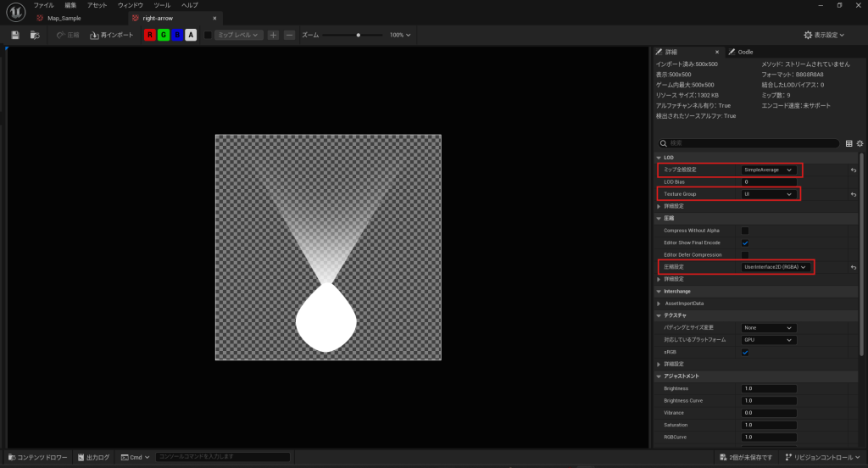The image size is (868, 468).
Task: Open the details panel settings gear icon
Action: point(860,143)
